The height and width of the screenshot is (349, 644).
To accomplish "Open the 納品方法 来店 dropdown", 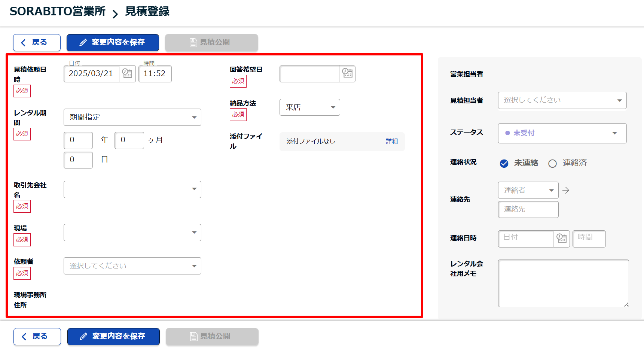I will 309,107.
